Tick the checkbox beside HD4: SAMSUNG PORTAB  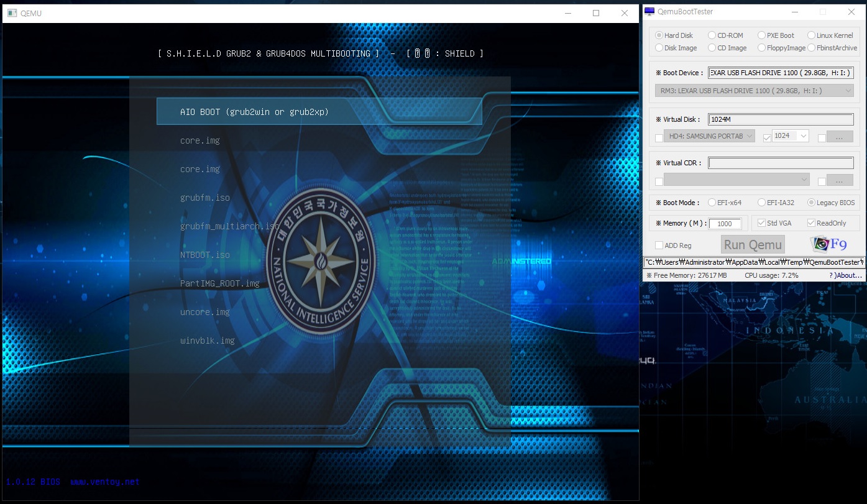coord(659,138)
